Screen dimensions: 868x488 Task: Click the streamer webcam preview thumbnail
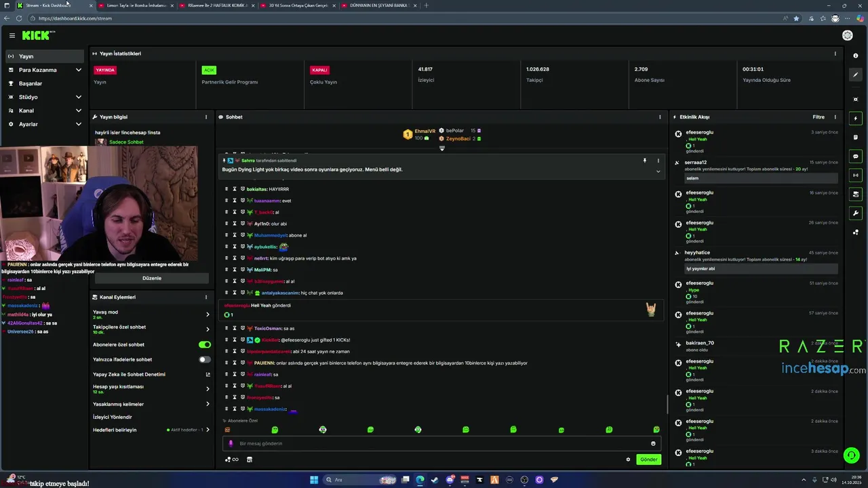[99, 203]
